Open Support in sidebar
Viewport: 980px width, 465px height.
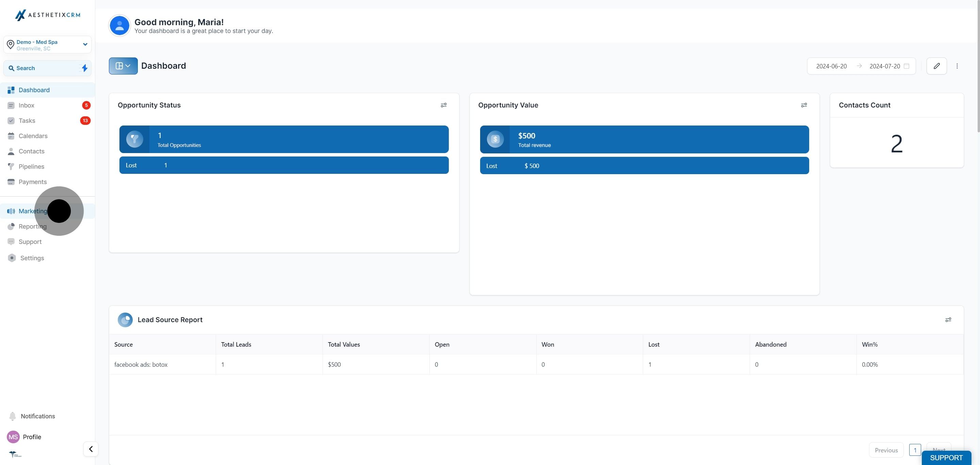point(48,242)
